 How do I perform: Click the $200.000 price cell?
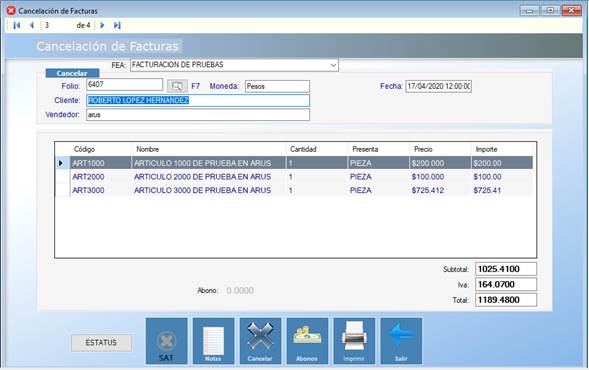439,163
